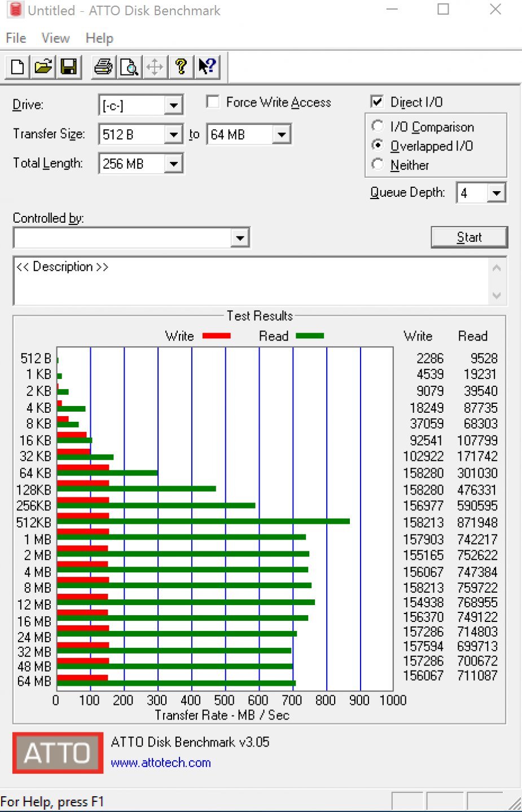Click the four-arrow move toolbar icon

(x=155, y=67)
